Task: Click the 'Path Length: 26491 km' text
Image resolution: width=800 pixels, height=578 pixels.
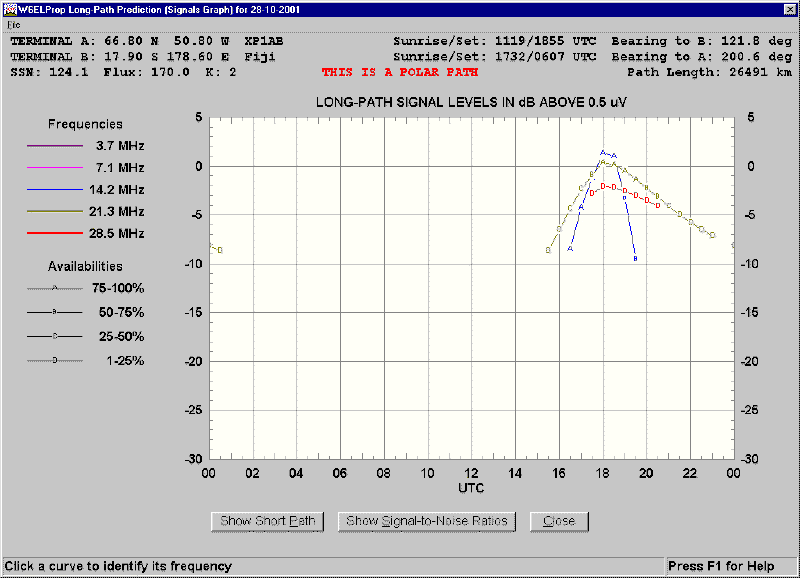Action: (709, 72)
